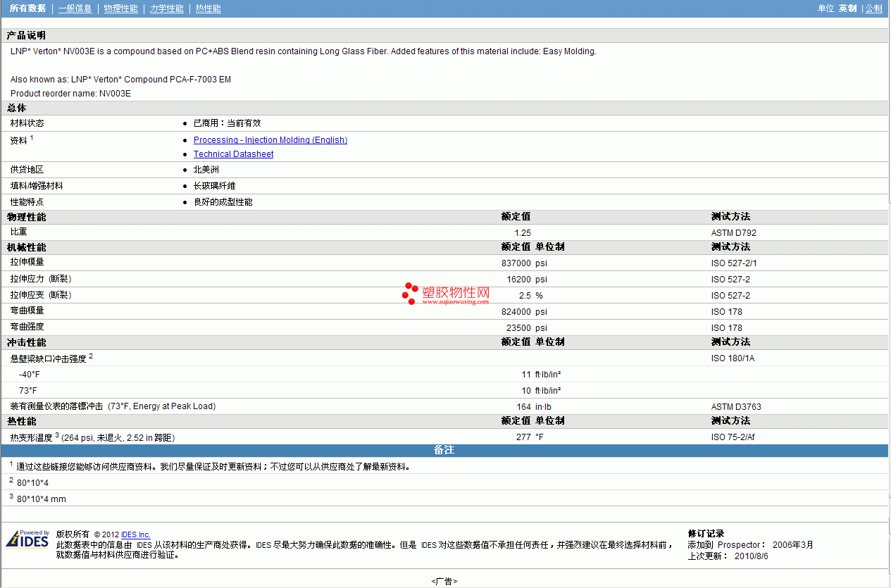Click the 修订记录 heading in the footer
This screenshot has height=588, width=891.
(x=706, y=534)
